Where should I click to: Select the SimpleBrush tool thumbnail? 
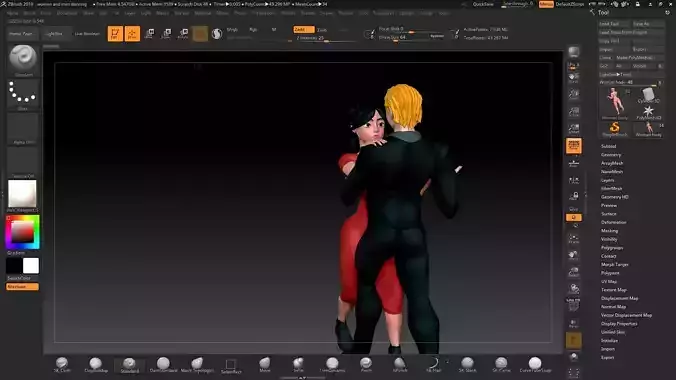point(614,129)
